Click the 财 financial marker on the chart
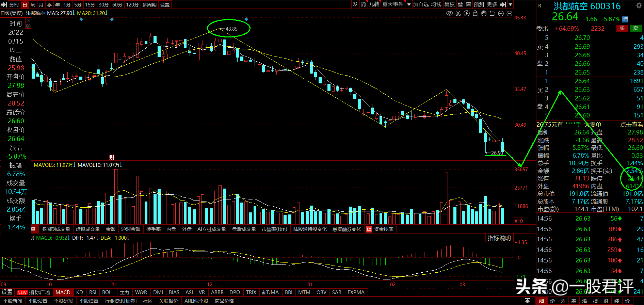 [x=112, y=157]
